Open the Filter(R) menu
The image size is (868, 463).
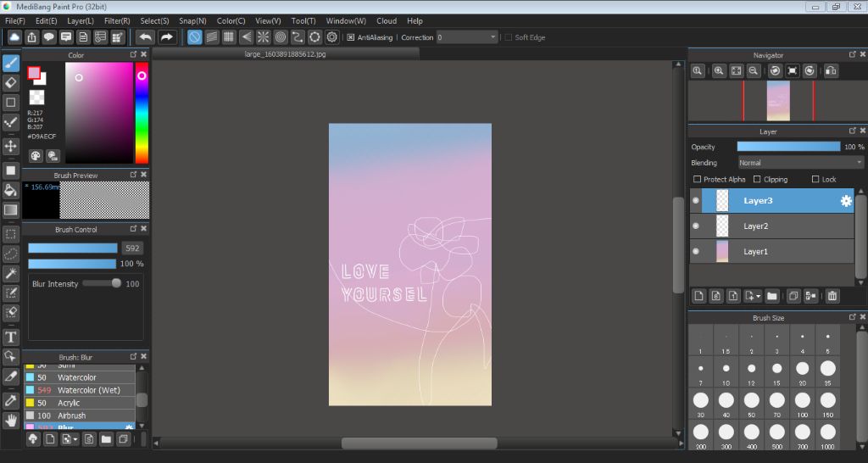[117, 21]
